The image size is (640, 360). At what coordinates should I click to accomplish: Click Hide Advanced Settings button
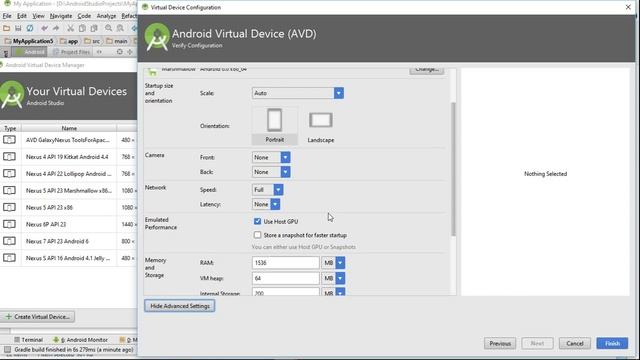[180, 306]
